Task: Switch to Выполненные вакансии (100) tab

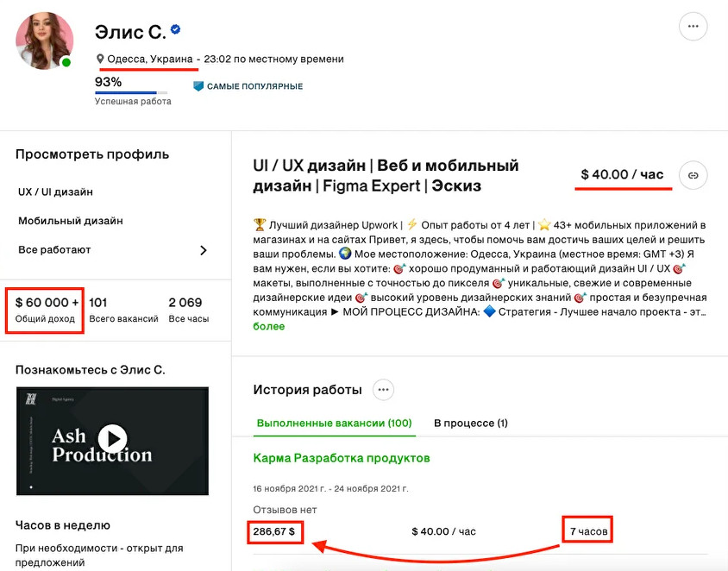Action: (x=334, y=424)
